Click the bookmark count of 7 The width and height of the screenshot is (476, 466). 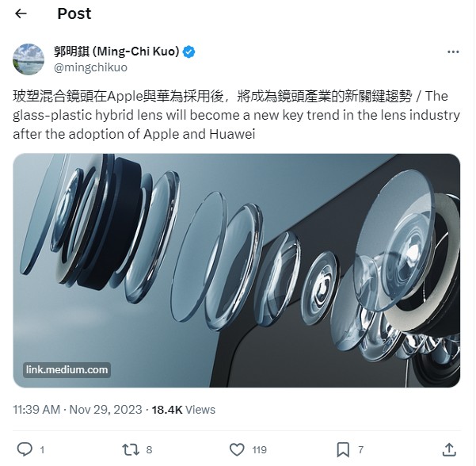tap(360, 450)
